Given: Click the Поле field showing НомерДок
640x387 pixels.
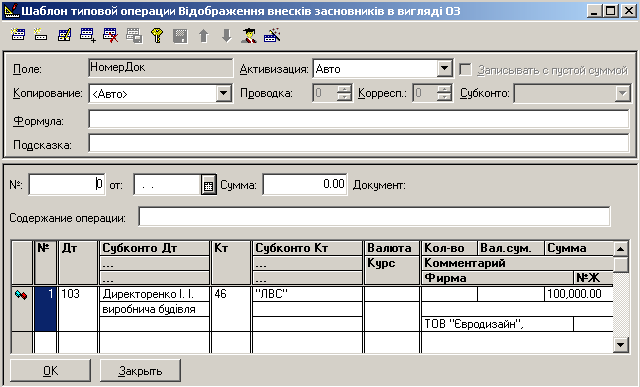Looking at the screenshot, I should (x=160, y=68).
